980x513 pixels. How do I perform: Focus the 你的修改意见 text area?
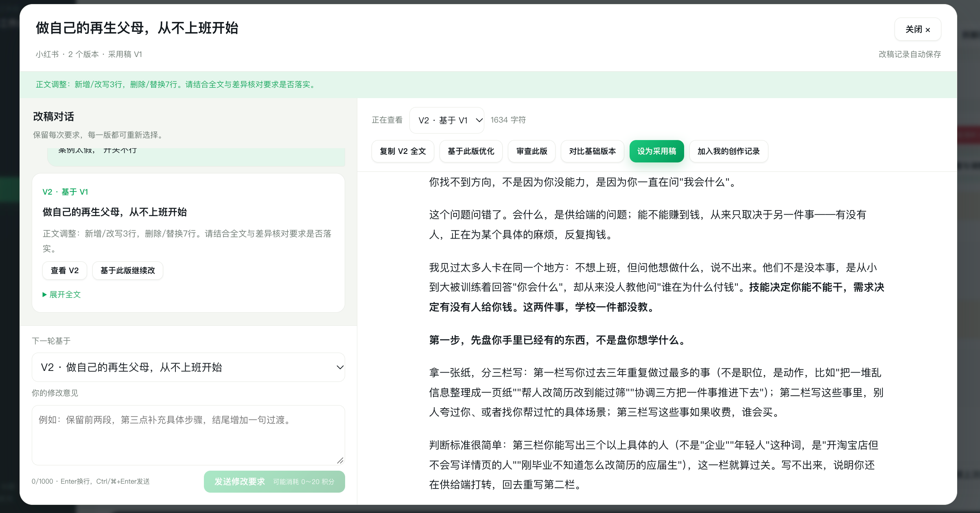[188, 435]
